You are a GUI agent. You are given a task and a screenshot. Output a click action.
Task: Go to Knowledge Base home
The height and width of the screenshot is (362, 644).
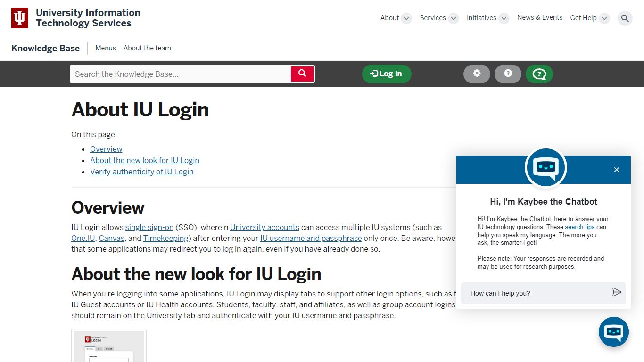[x=45, y=48]
